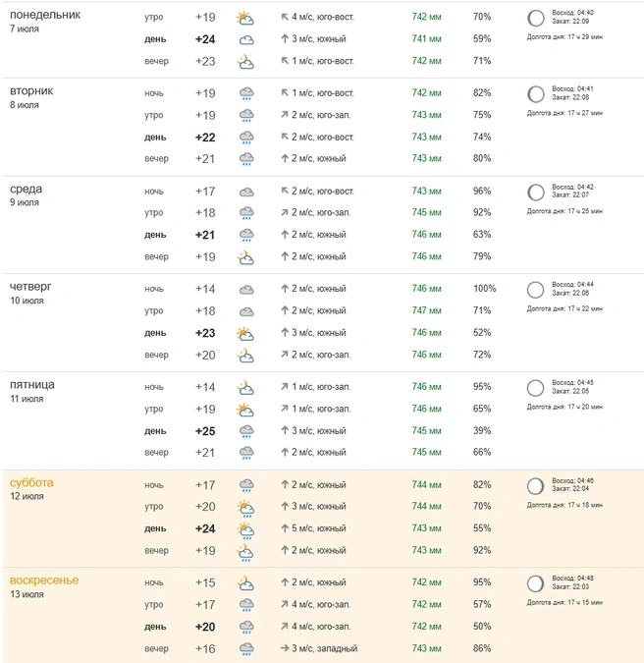Click the четверг day heading

coord(30,286)
